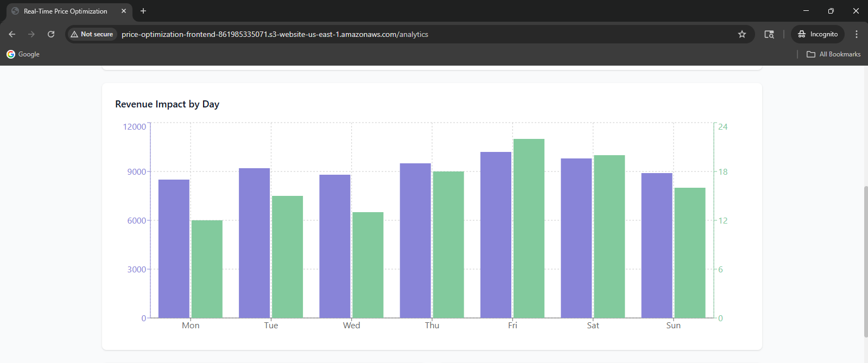The image size is (868, 363).
Task: Open the Chrome three-dot menu
Action: (857, 34)
